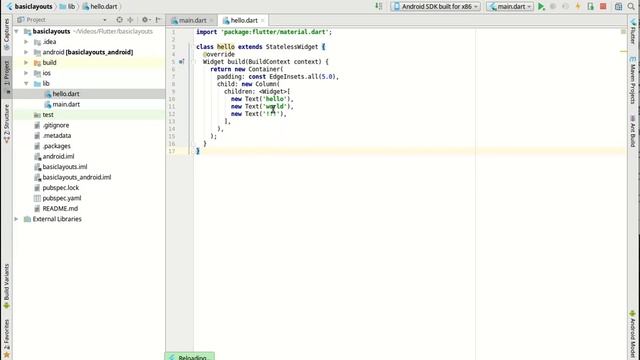Place cursor on the 'hello' Text line

coord(262,99)
